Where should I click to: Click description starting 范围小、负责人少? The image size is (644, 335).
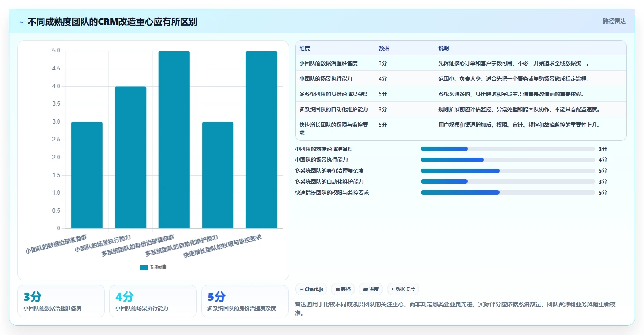coord(514,79)
